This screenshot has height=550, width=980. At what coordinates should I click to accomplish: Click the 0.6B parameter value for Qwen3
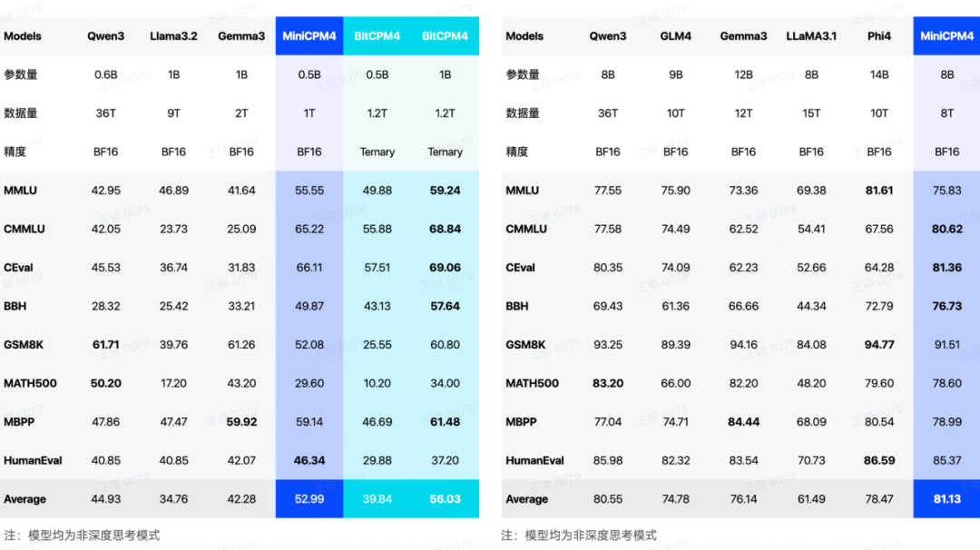[105, 74]
